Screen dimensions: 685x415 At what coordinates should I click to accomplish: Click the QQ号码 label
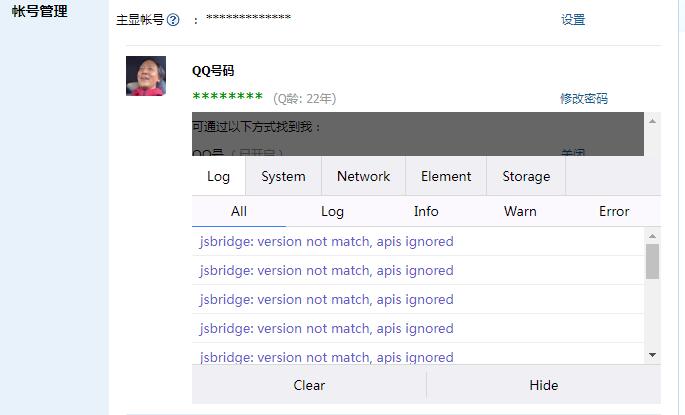[213, 71]
